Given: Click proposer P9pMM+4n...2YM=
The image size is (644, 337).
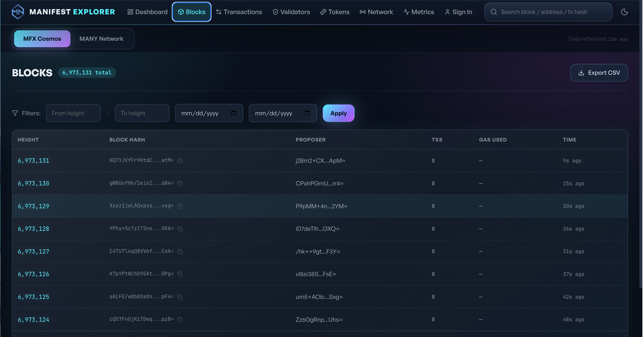Looking at the screenshot, I should click(321, 206).
